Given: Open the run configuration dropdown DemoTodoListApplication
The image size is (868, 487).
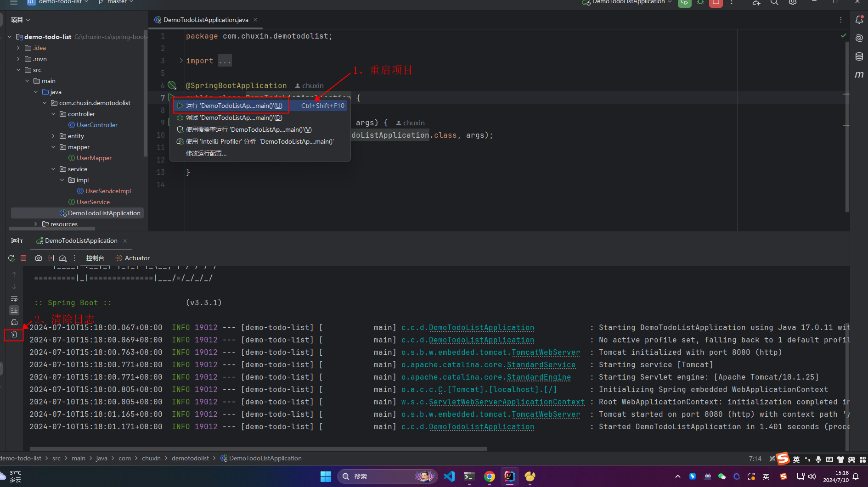Looking at the screenshot, I should coord(627,2).
